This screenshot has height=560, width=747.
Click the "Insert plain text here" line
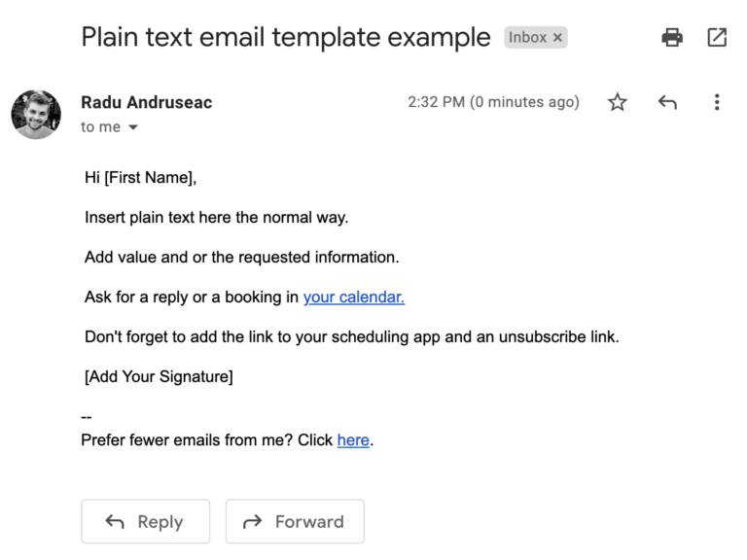pos(216,218)
